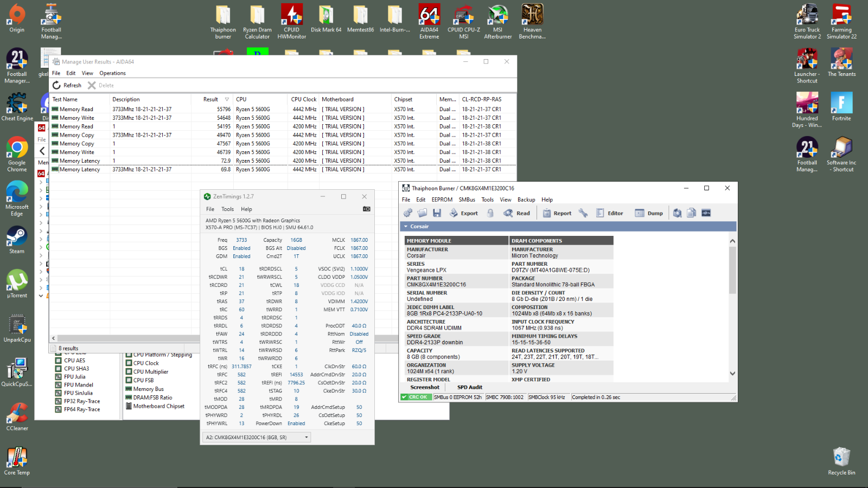Collapse the expanded AIDA64 tree node arrow
The height and width of the screenshot is (488, 868).
tap(41, 296)
